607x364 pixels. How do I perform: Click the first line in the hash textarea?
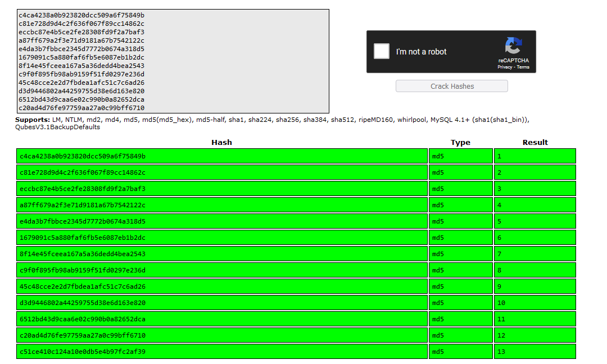81,15
